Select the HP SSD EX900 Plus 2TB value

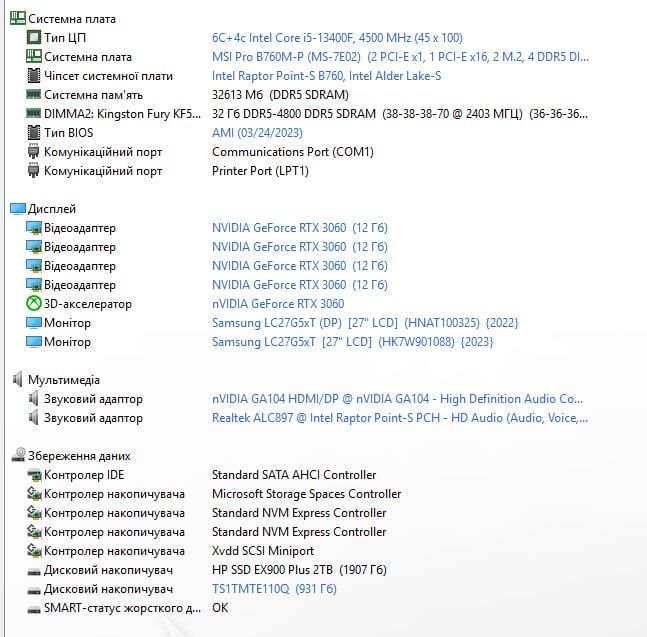tap(299, 569)
